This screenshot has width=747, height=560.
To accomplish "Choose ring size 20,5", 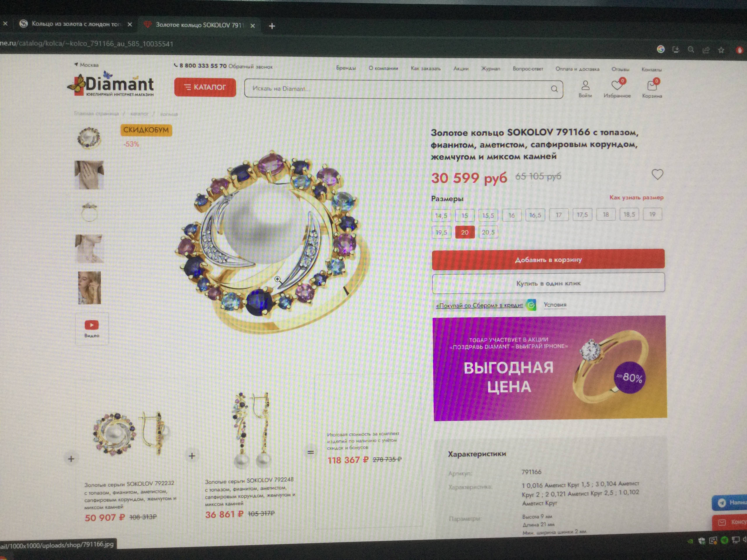I will click(488, 232).
